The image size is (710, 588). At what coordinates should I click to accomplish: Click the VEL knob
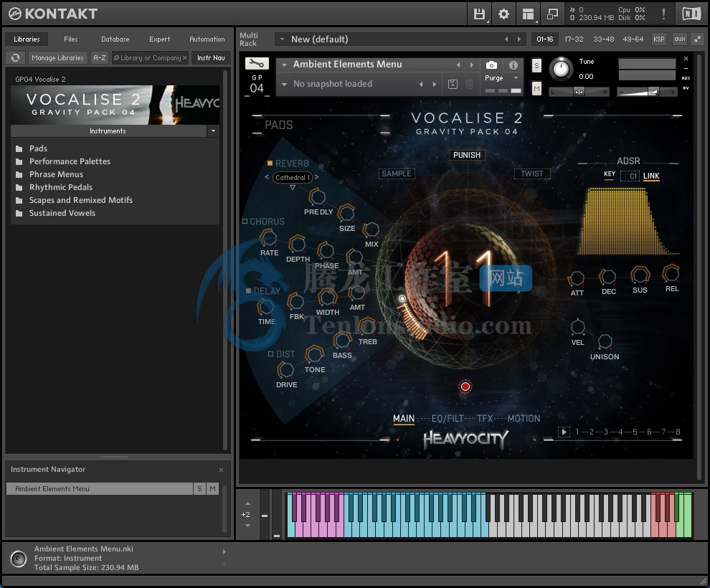click(578, 326)
